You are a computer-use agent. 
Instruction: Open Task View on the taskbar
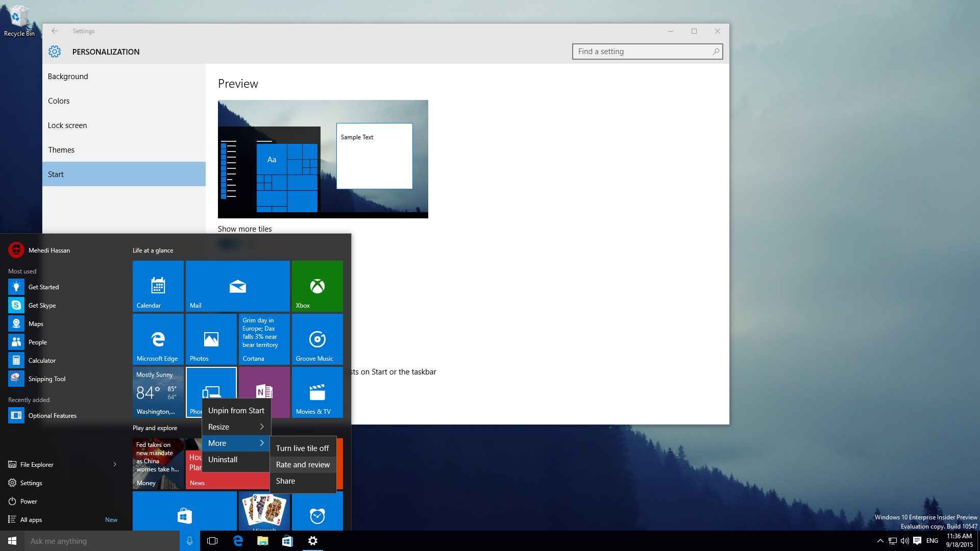[212, 541]
